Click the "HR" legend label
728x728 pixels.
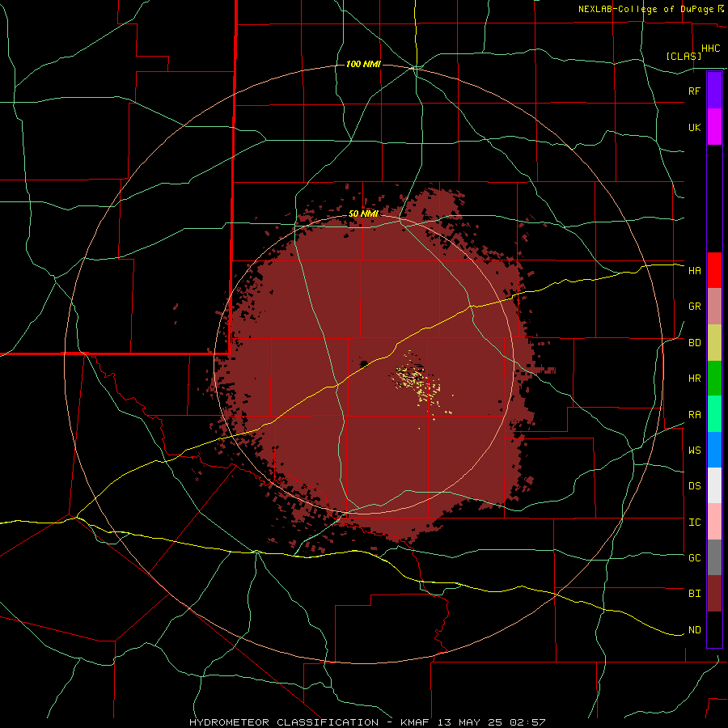pyautogui.click(x=694, y=379)
